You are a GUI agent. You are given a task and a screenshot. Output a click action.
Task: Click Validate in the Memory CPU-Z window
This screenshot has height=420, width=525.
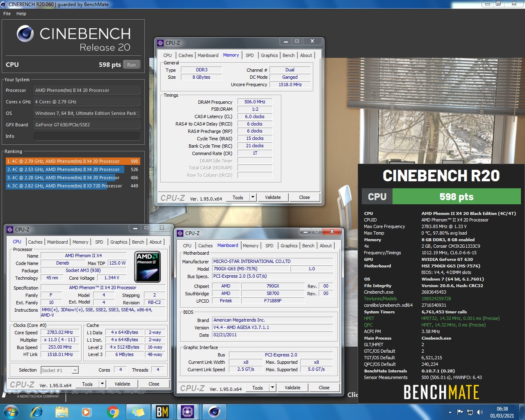(x=273, y=197)
